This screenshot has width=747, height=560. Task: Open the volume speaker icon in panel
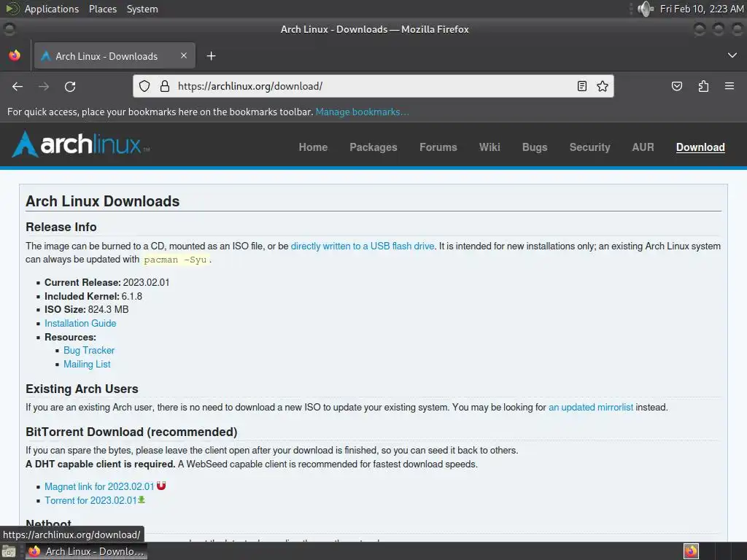click(646, 9)
